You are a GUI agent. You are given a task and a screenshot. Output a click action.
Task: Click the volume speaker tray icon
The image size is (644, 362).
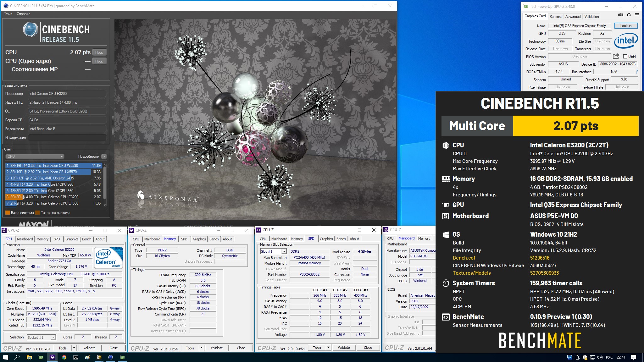pyautogui.click(x=600, y=357)
